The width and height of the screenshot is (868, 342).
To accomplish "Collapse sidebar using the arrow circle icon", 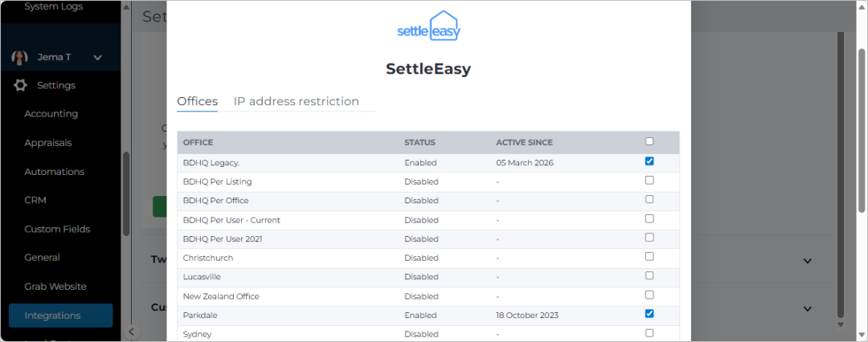I will coord(131,332).
